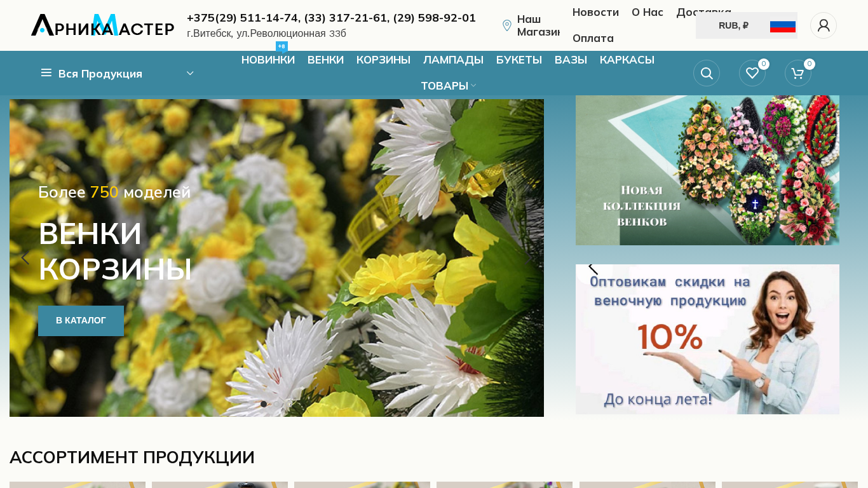868x488 pixels.
Task: Open the user account icon
Action: [x=823, y=25]
